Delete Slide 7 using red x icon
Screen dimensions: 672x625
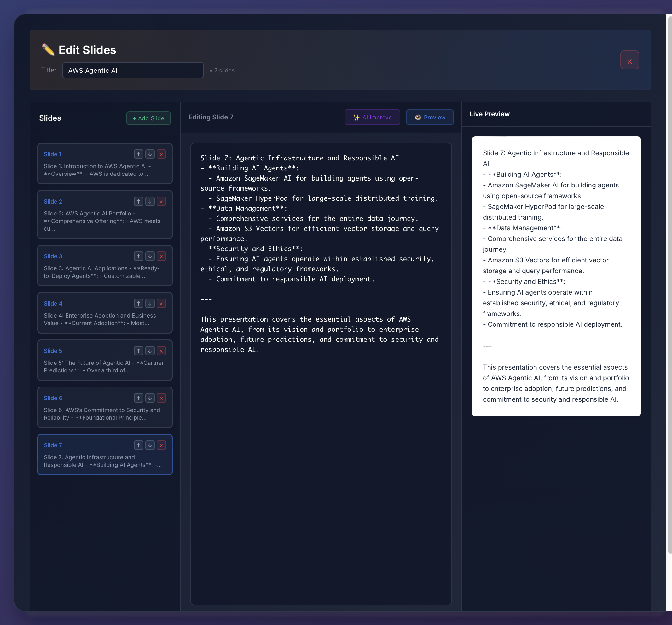(161, 446)
